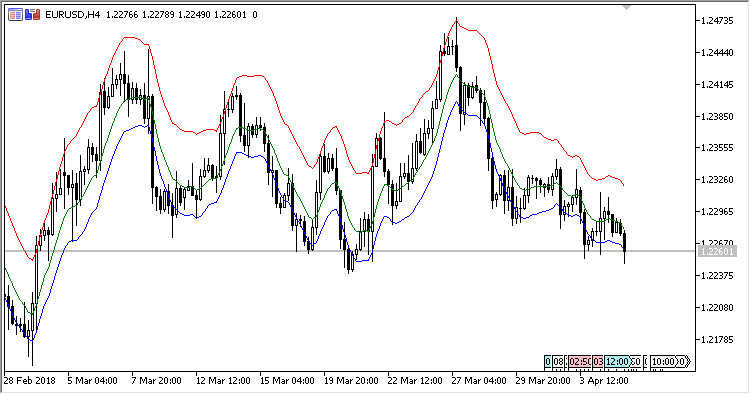Image resolution: width=750 pixels, height=394 pixels.
Task: Click the 1.24735 price scale label
Action: tap(717, 21)
